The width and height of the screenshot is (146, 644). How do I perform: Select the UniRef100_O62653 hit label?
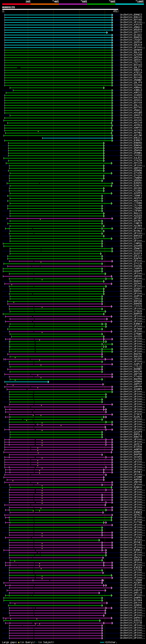(131, 359)
